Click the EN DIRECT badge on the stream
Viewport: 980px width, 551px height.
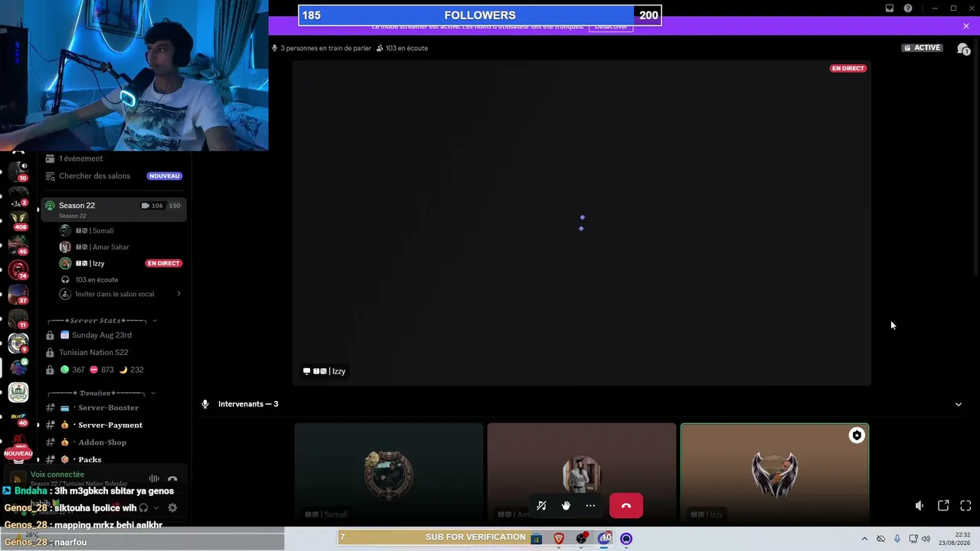(848, 68)
